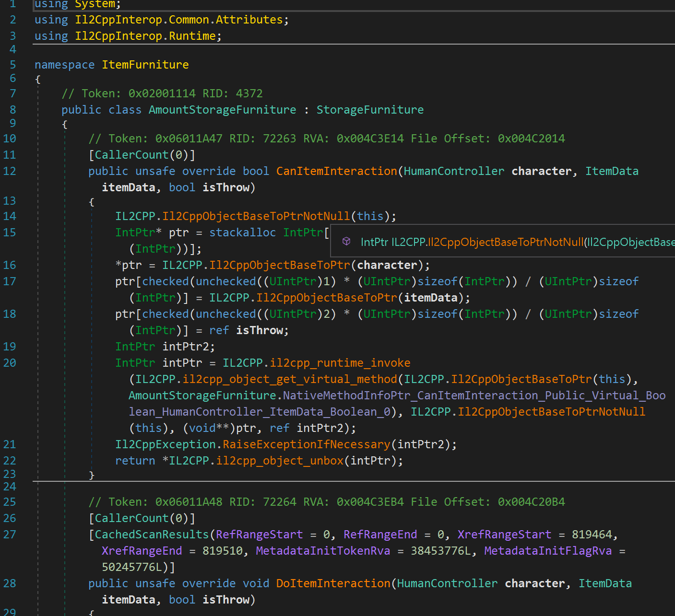Click the XrefRangeStart property
Screen dimensions: 675x616
504,535
